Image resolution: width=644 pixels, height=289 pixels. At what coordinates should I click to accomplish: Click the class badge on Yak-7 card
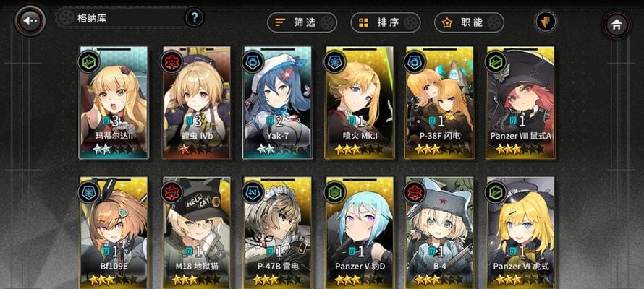point(253,63)
